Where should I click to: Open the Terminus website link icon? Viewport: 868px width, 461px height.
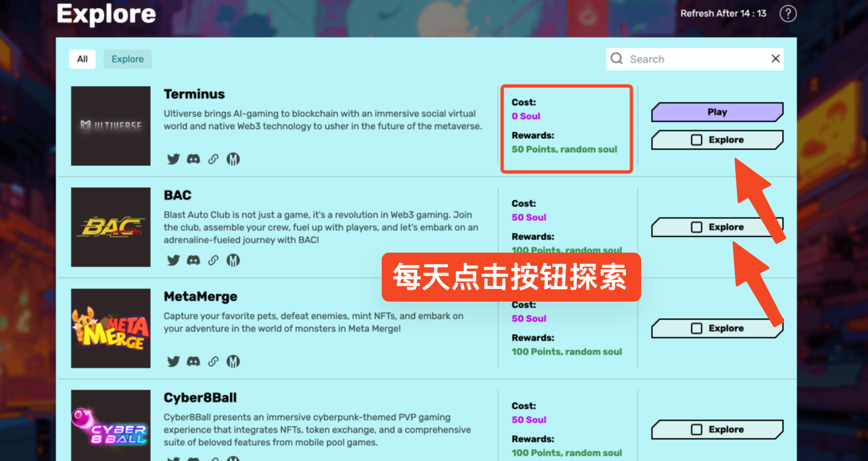point(213,159)
